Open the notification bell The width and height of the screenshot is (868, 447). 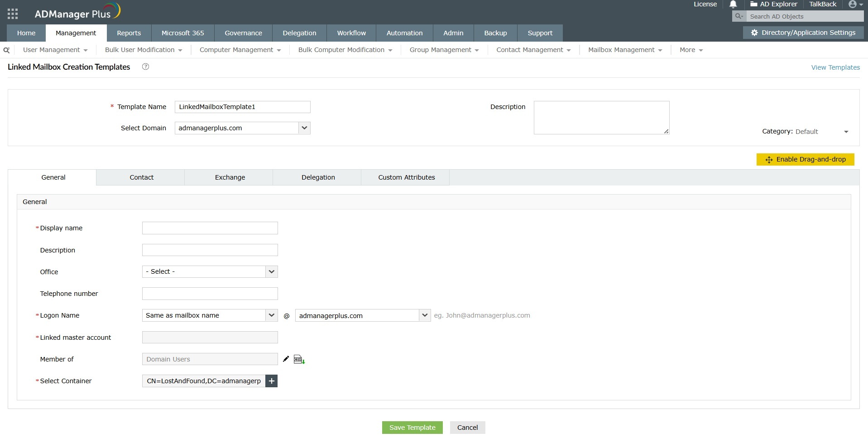tap(733, 5)
